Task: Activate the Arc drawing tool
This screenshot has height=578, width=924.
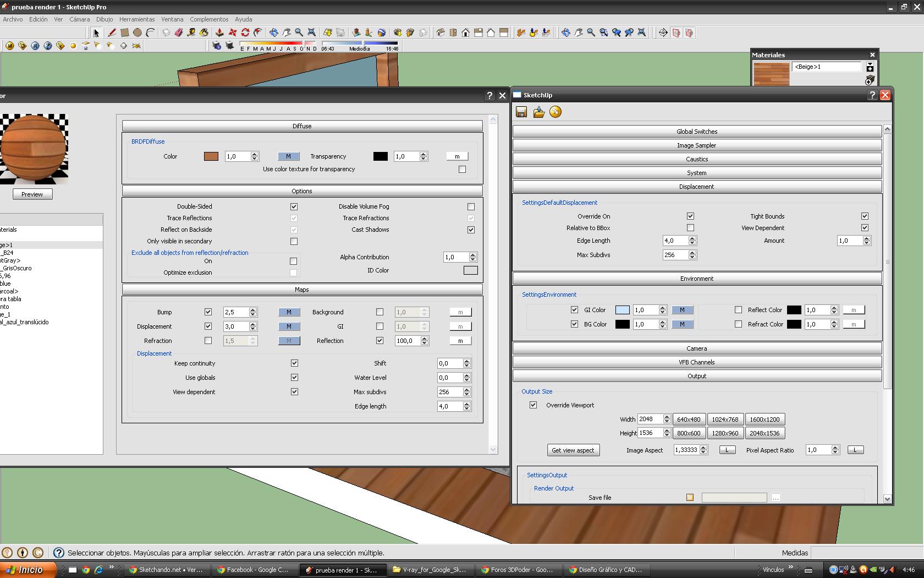Action: click(x=150, y=32)
